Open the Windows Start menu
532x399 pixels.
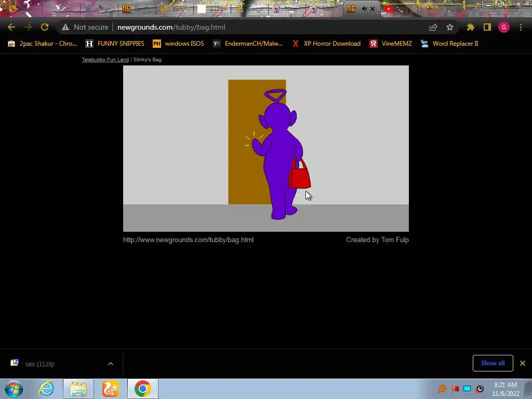(14, 389)
